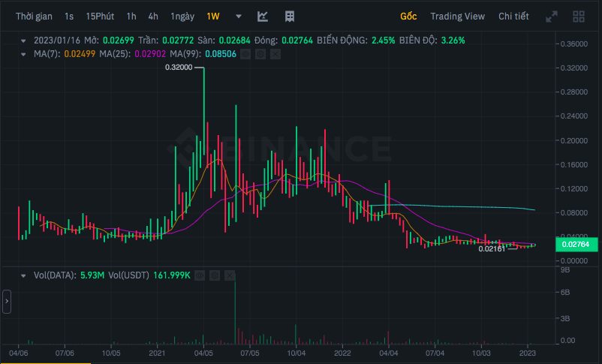
Task: Click the 07/04 time axis label
Action: (x=435, y=353)
